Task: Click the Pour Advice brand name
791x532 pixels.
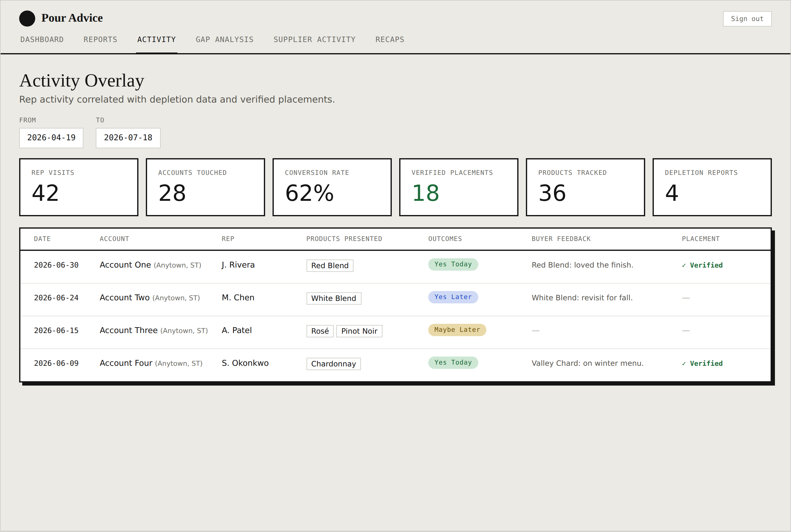Action: coord(72,18)
